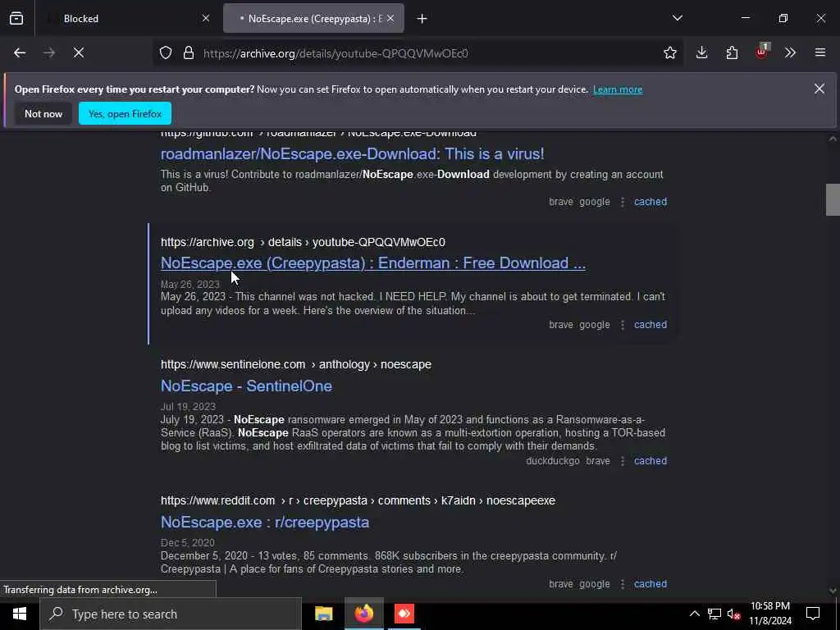The height and width of the screenshot is (630, 840).
Task: View site info via the padlock icon
Action: [189, 53]
